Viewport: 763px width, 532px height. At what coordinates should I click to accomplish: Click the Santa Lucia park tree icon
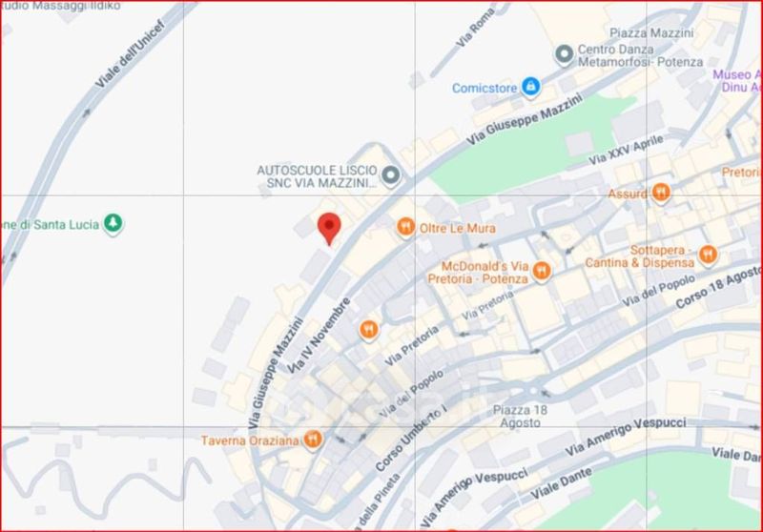pos(113,224)
